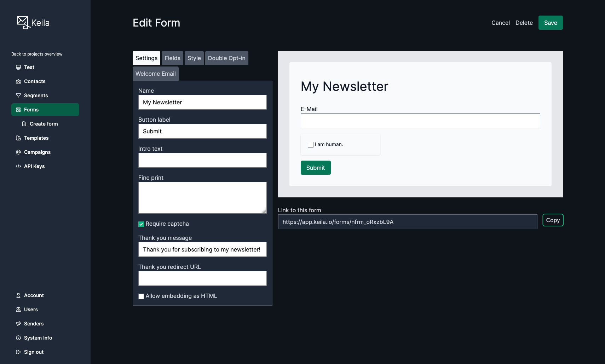Screen dimensions: 605x364
Task: Click the Sign out icon
Action: 18,352
